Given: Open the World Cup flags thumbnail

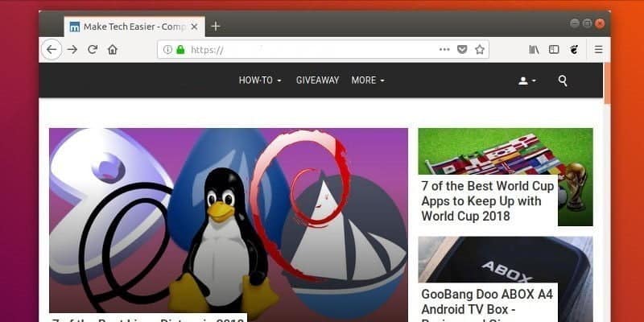Looking at the screenshot, I should pyautogui.click(x=506, y=151).
